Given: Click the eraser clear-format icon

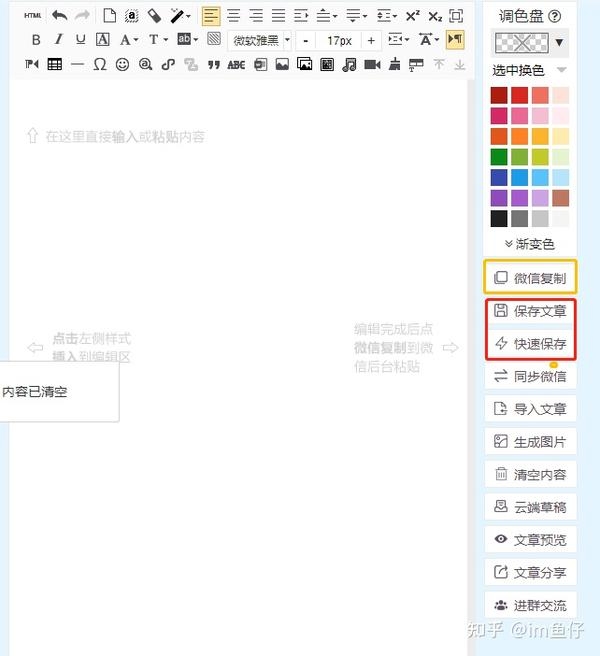Looking at the screenshot, I should tap(154, 16).
